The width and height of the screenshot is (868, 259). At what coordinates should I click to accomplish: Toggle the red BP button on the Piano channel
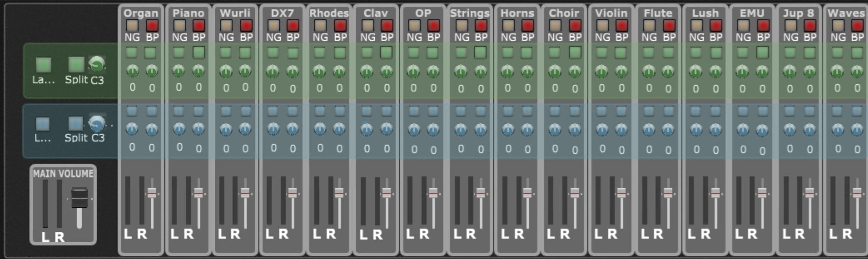pos(199,26)
